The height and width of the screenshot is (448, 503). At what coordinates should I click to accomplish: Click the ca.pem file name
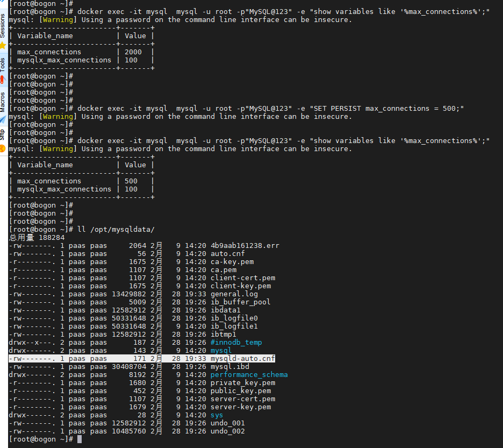[223, 270]
